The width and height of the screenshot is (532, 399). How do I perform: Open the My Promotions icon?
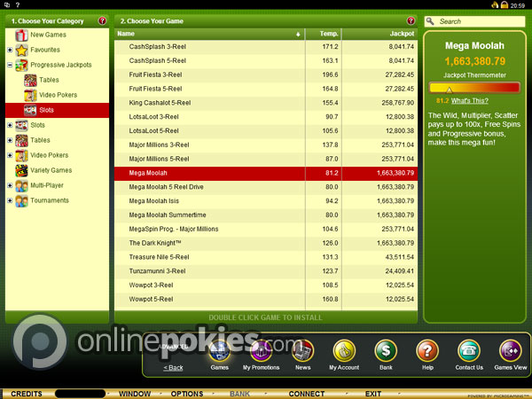(x=261, y=351)
